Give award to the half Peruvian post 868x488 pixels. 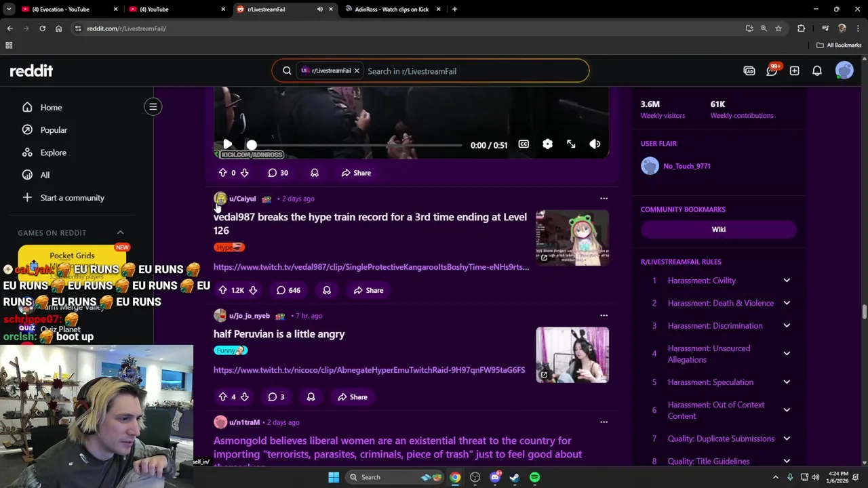(311, 397)
